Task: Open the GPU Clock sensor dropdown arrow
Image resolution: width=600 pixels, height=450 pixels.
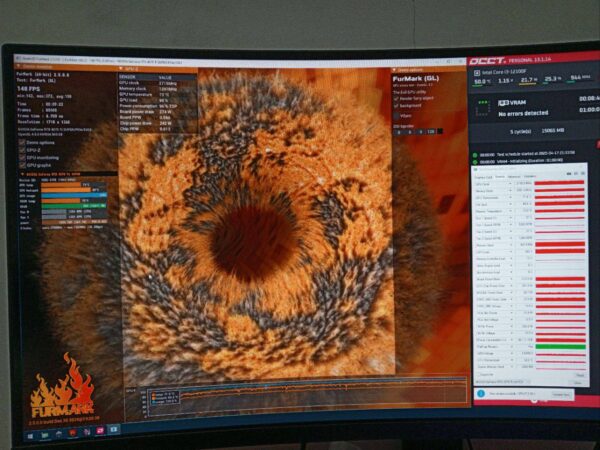Action: click(511, 185)
